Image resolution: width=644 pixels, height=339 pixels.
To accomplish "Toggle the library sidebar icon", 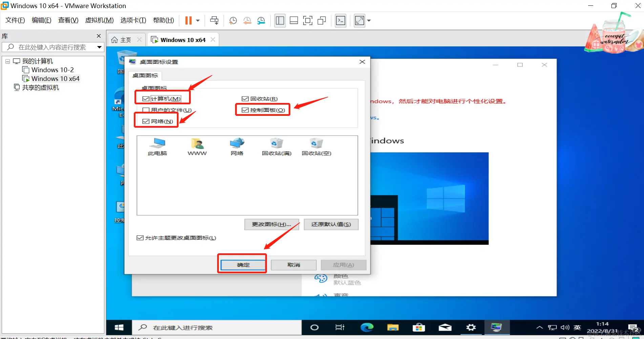I will pos(280,21).
